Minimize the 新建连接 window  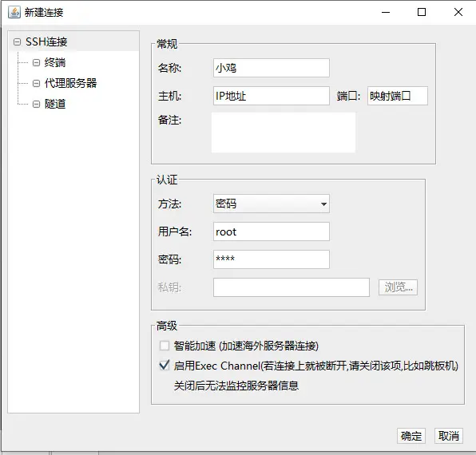(x=386, y=13)
